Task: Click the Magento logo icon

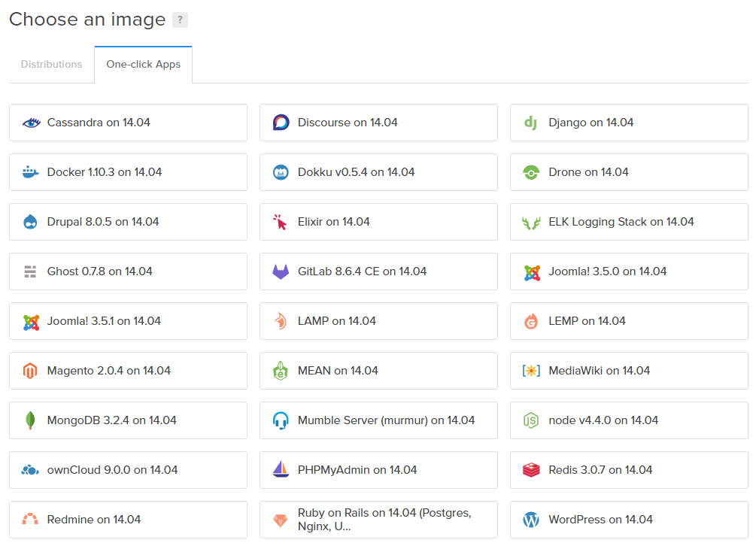Action: coord(30,371)
